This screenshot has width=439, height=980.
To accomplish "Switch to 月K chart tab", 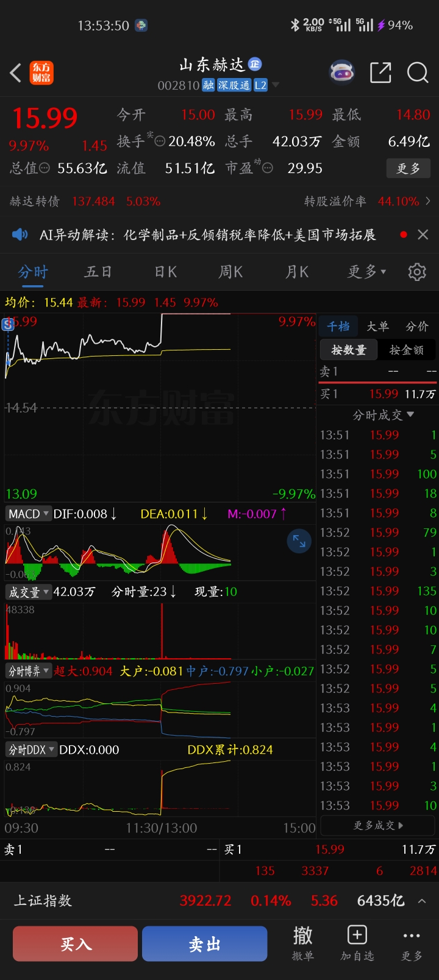I will pos(297,272).
